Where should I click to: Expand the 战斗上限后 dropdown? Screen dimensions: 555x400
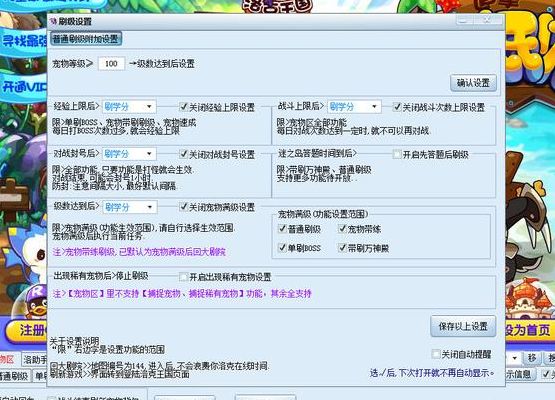tap(354, 107)
